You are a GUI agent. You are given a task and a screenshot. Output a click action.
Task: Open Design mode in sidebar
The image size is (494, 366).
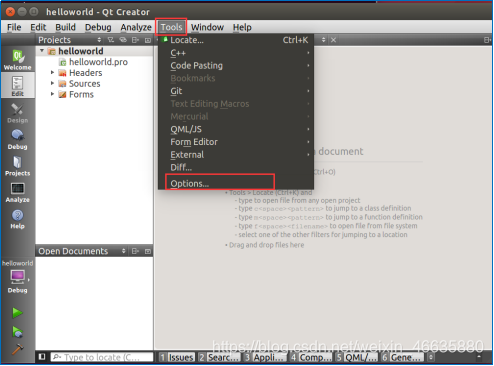click(17, 113)
